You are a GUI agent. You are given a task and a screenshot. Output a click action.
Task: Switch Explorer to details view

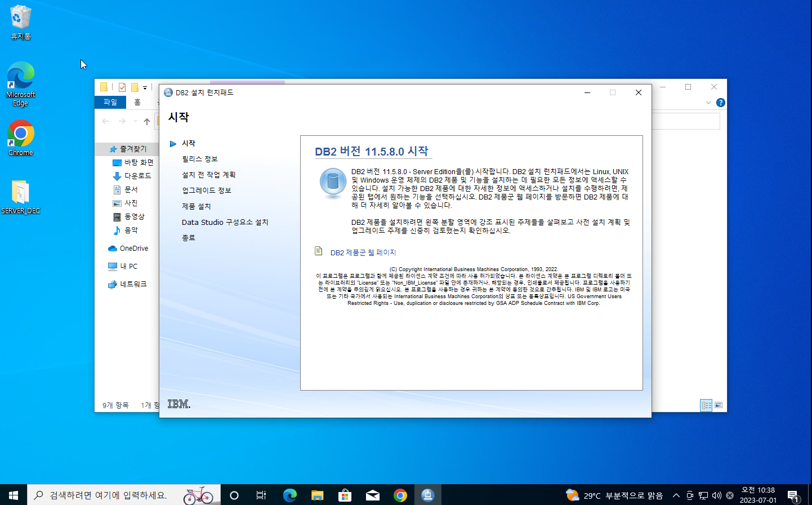pyautogui.click(x=706, y=405)
